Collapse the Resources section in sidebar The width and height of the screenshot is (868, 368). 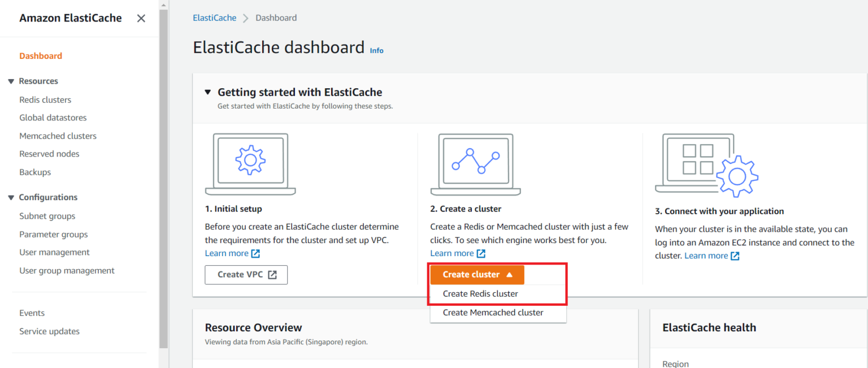11,81
